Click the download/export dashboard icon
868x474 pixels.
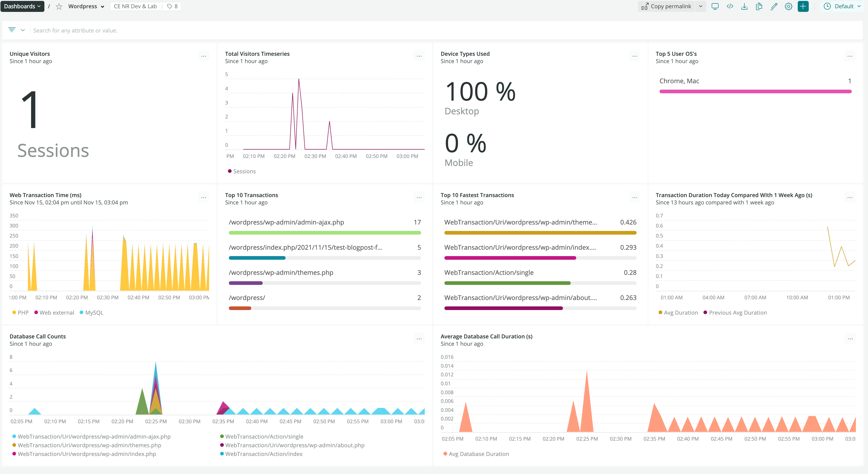[x=744, y=6]
